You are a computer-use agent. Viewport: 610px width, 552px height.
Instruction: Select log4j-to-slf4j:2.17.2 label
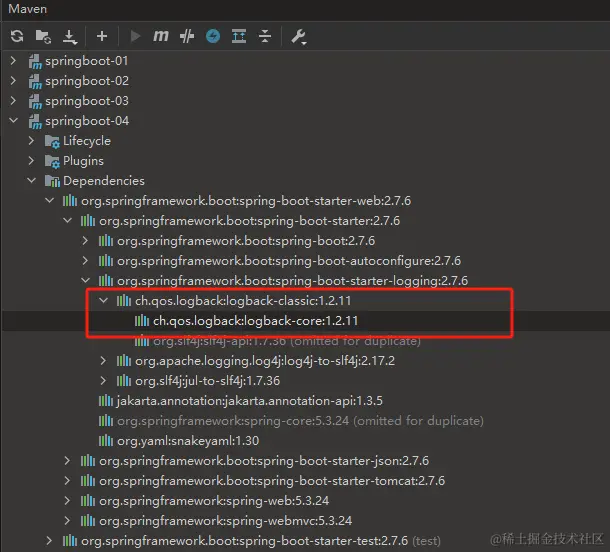tap(265, 361)
